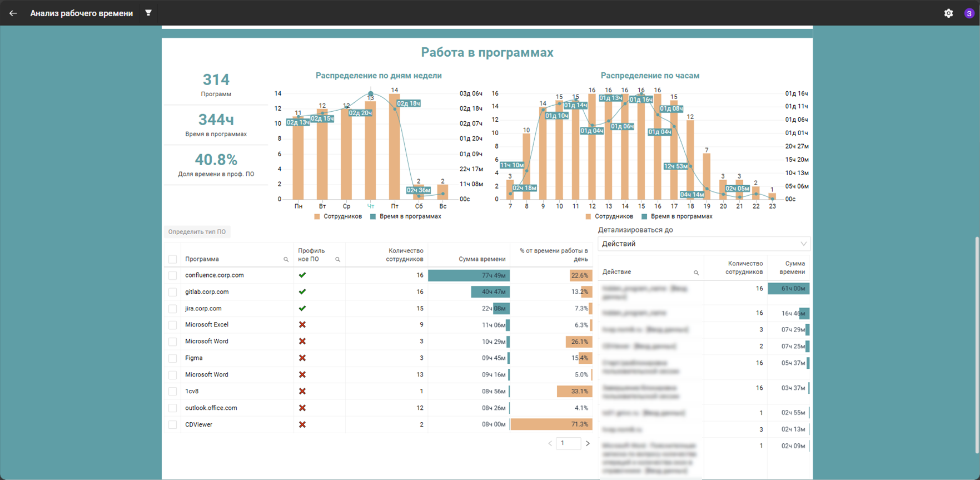Screen dimensions: 980x480
Task: Open the filter funnel icon
Action: point(148,13)
